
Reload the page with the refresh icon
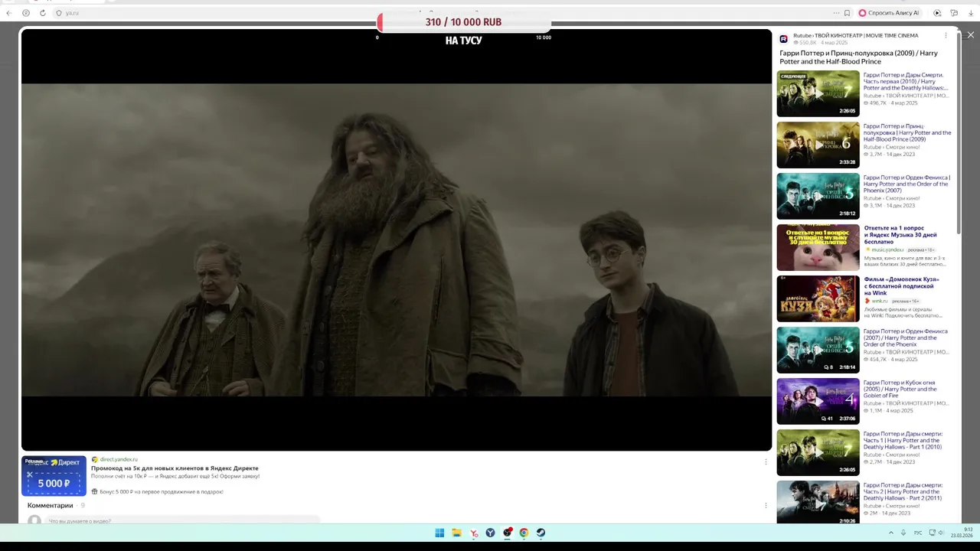click(43, 13)
